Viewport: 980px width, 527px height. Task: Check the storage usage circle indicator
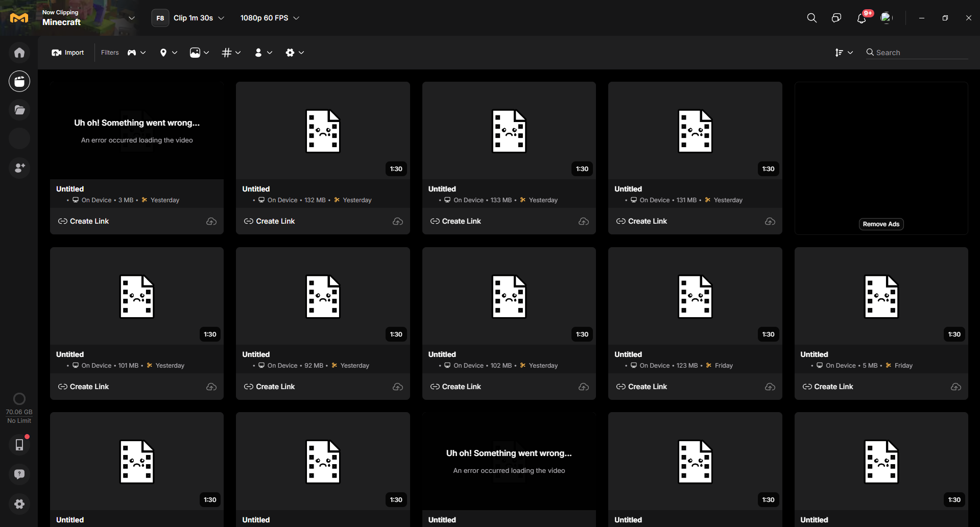click(19, 399)
